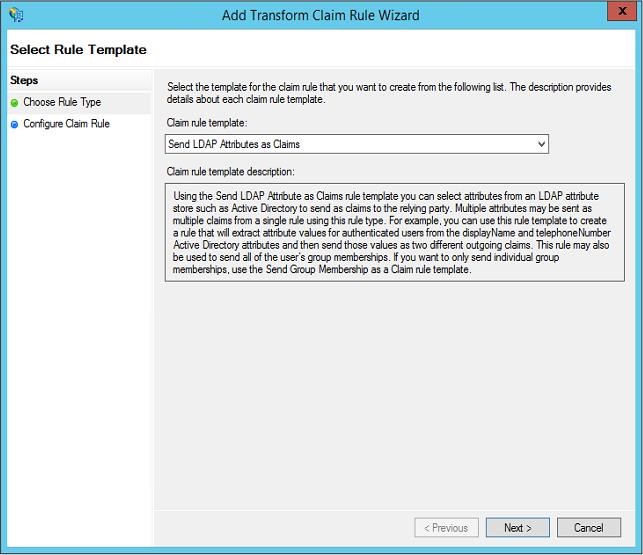Image resolution: width=643 pixels, height=555 pixels.
Task: Click the 'Select Rule Template' page heading
Action: (x=78, y=50)
